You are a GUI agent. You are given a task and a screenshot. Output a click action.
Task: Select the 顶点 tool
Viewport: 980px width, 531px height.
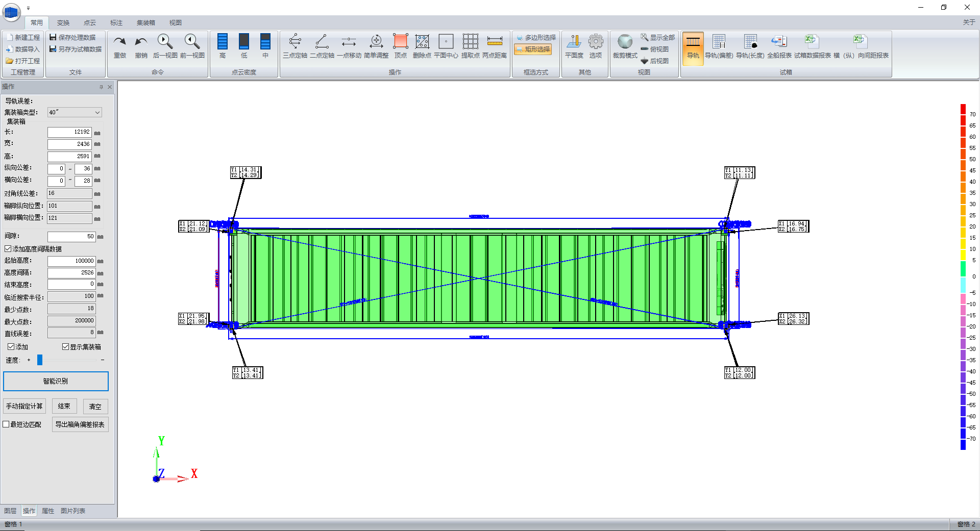pos(401,46)
